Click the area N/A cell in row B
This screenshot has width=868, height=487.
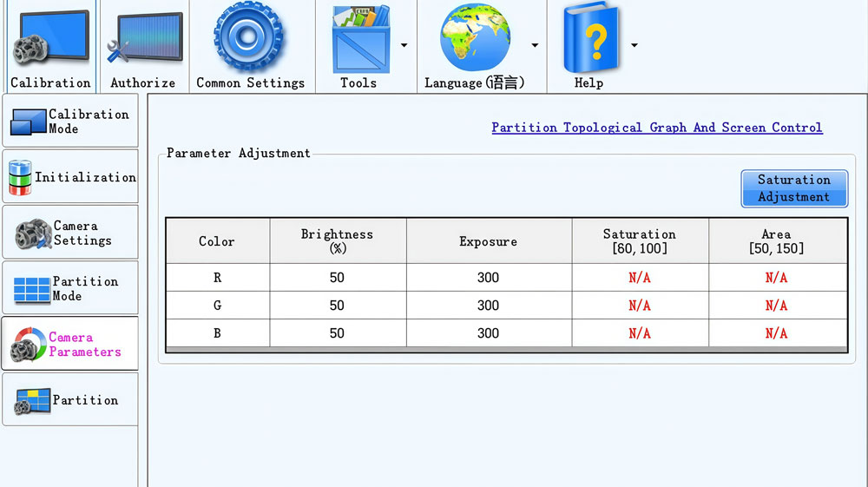tap(777, 333)
